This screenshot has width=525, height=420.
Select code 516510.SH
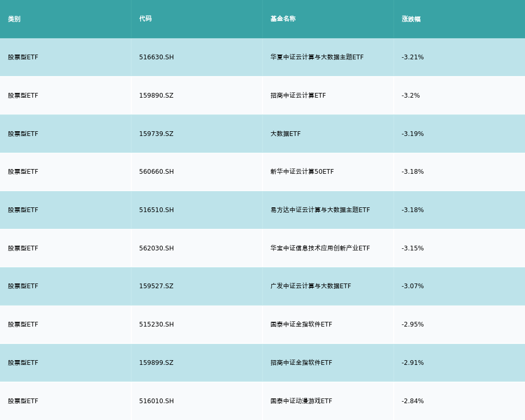tap(156, 210)
